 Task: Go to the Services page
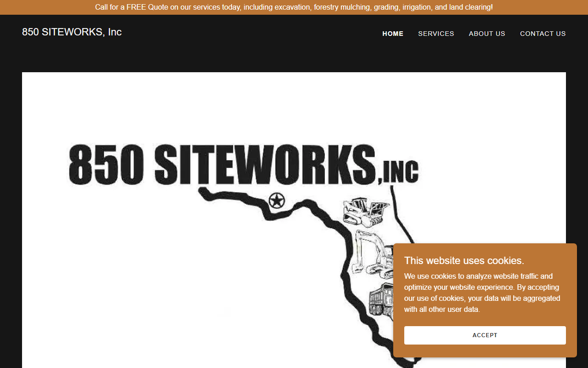(x=436, y=34)
